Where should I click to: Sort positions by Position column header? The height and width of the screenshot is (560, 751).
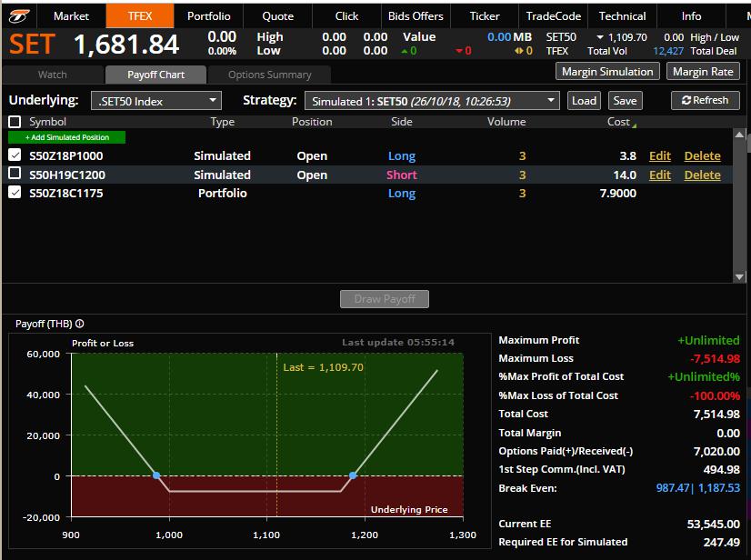(312, 122)
